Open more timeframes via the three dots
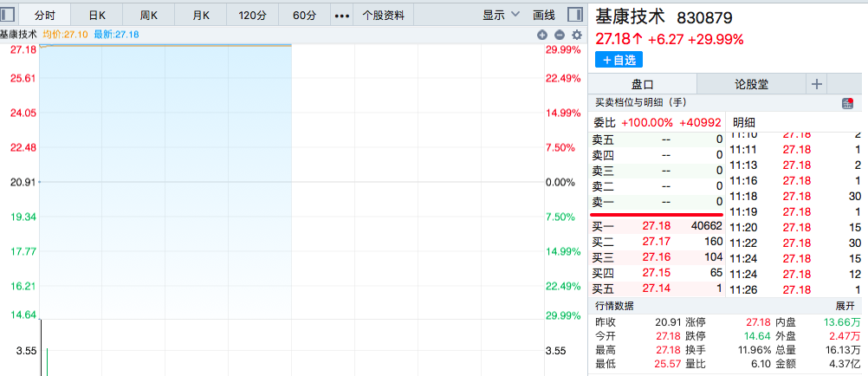868x376 pixels. (x=343, y=16)
